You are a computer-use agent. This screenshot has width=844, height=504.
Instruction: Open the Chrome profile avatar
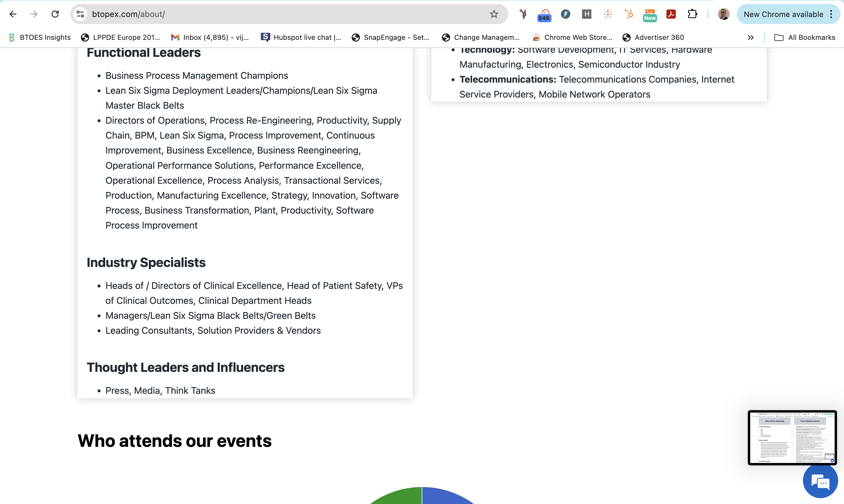coord(724,14)
